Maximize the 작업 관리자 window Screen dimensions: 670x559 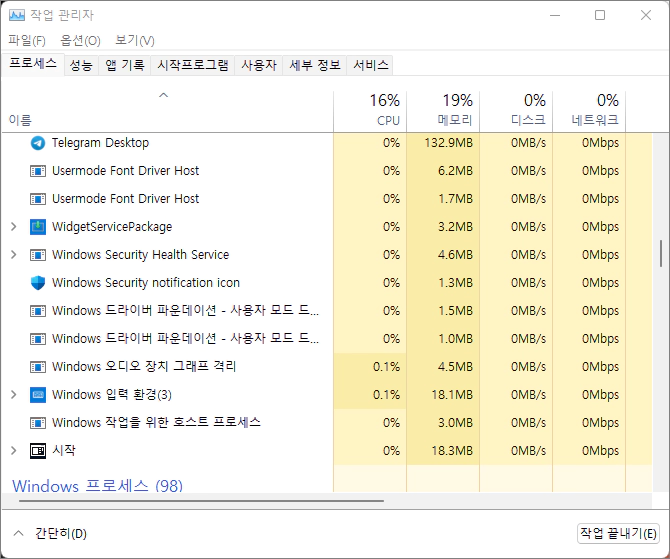tap(600, 15)
